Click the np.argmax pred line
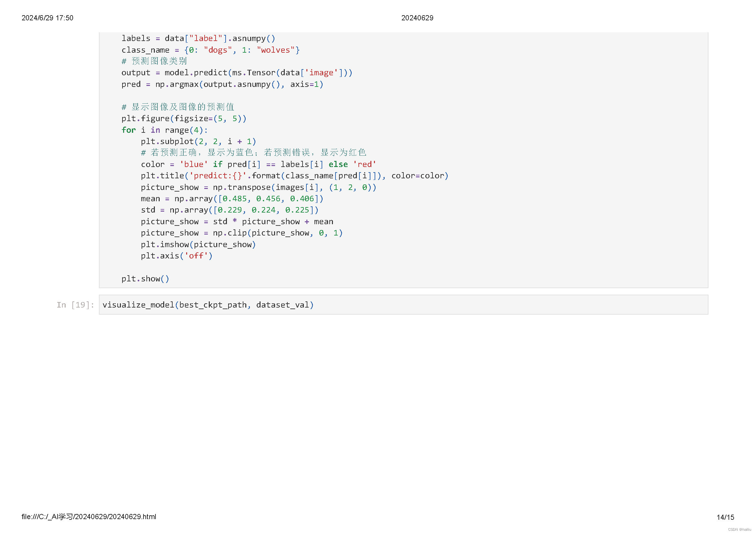The width and height of the screenshot is (756, 534). pos(222,84)
